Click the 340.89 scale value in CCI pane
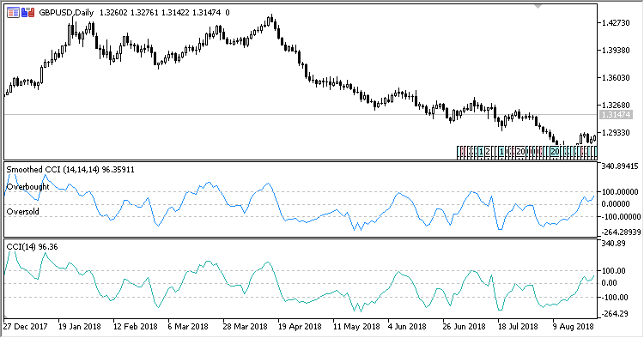This screenshot has width=644, height=338. pos(614,244)
